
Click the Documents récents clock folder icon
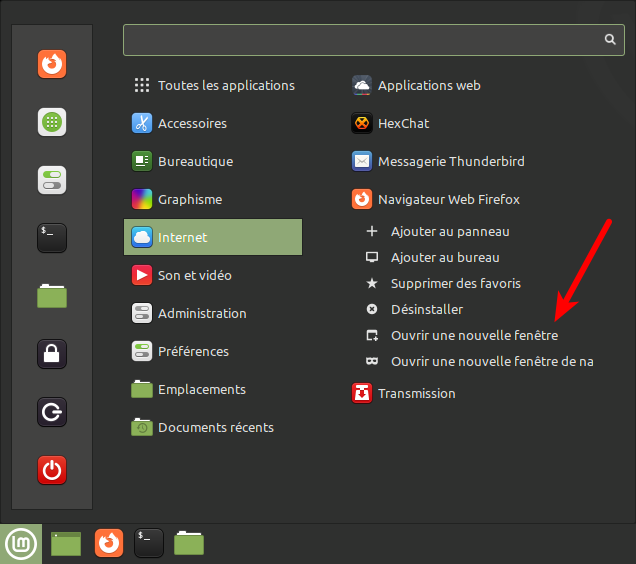(x=142, y=427)
